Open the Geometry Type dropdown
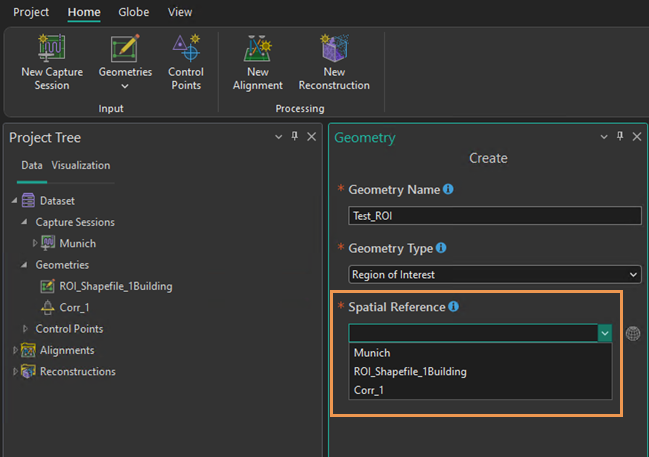This screenshot has height=457, width=649. pos(495,274)
